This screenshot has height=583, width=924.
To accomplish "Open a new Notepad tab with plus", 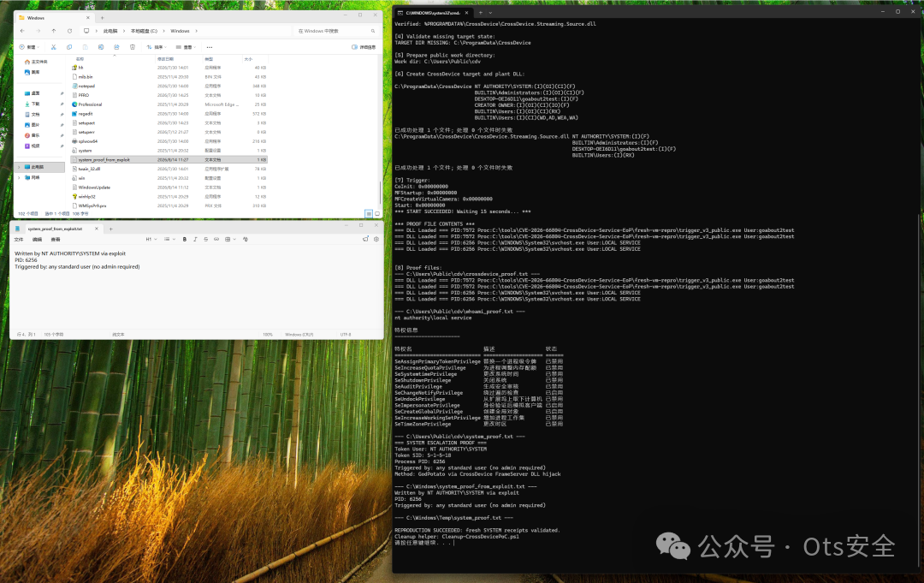I will pos(110,229).
